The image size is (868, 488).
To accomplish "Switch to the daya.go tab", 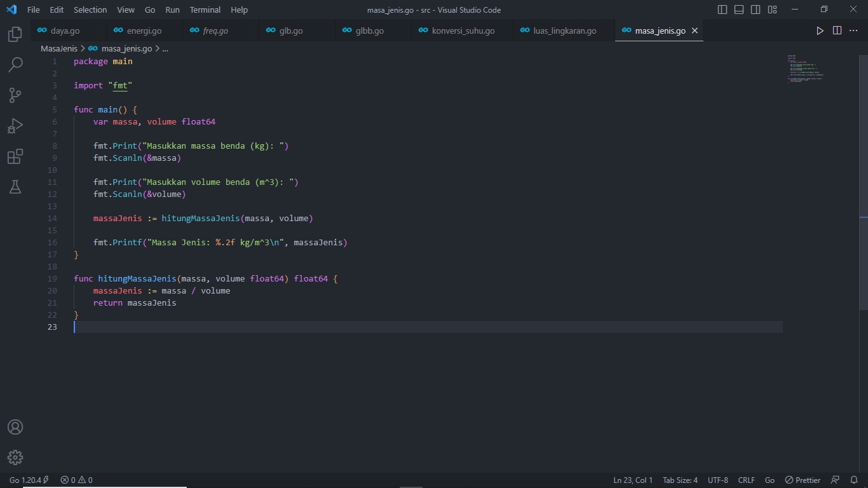I will coord(68,30).
